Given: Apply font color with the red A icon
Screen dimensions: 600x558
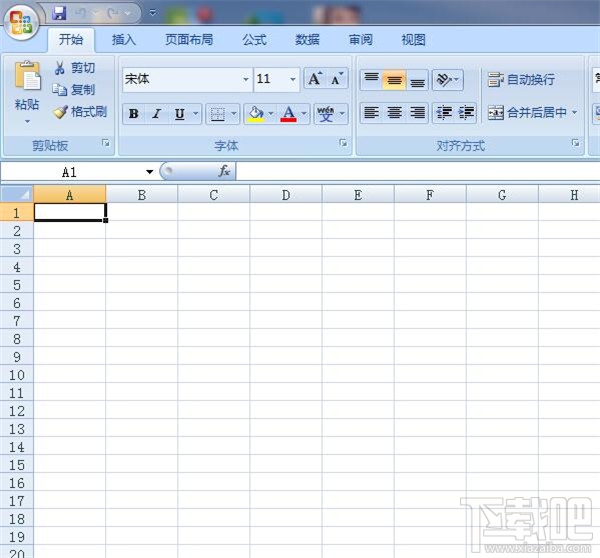Looking at the screenshot, I should click(289, 114).
